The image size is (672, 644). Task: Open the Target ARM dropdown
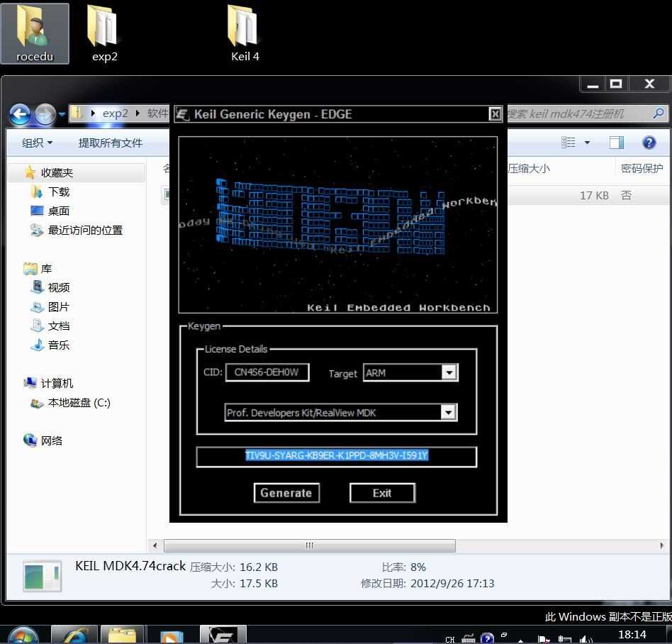tap(449, 372)
